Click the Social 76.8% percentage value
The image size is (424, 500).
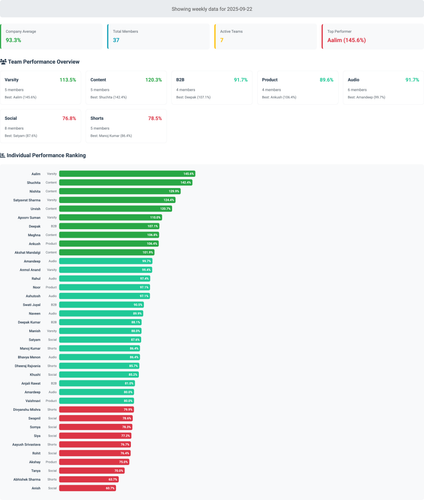69,118
